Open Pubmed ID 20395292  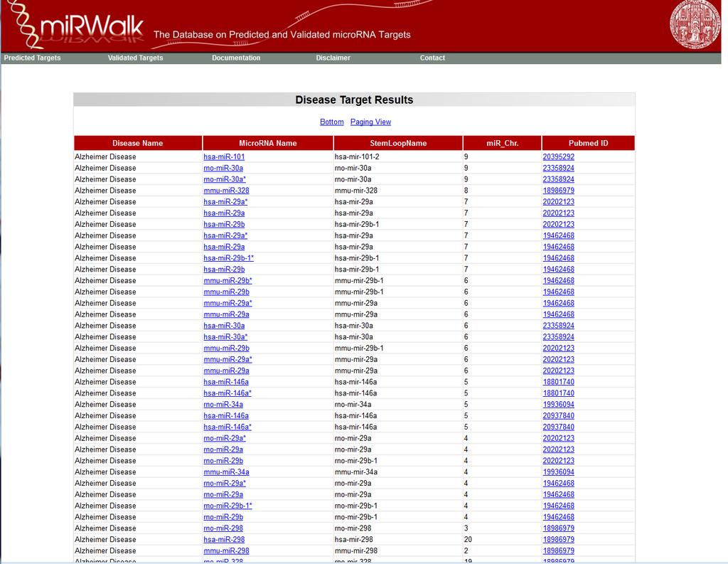click(559, 157)
